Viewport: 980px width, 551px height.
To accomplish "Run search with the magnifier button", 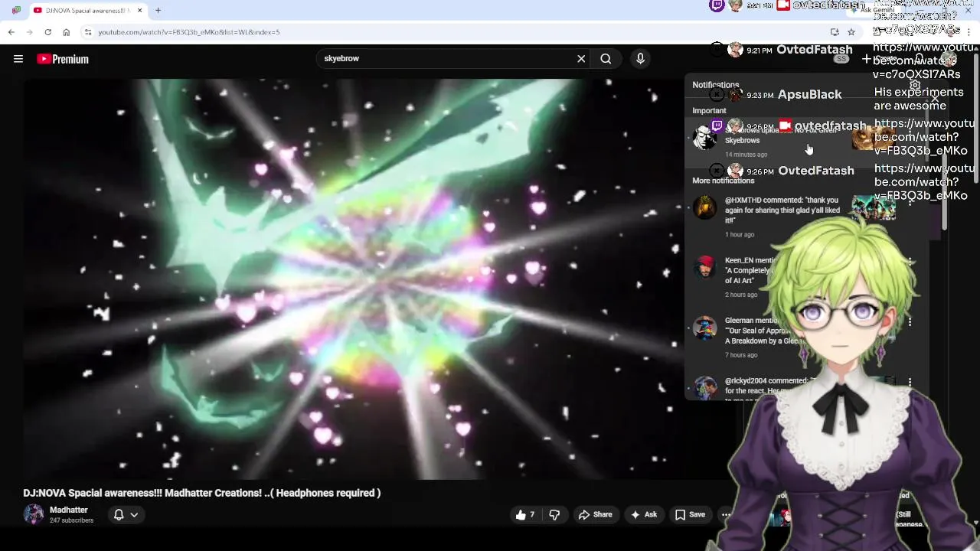I will pos(606,59).
